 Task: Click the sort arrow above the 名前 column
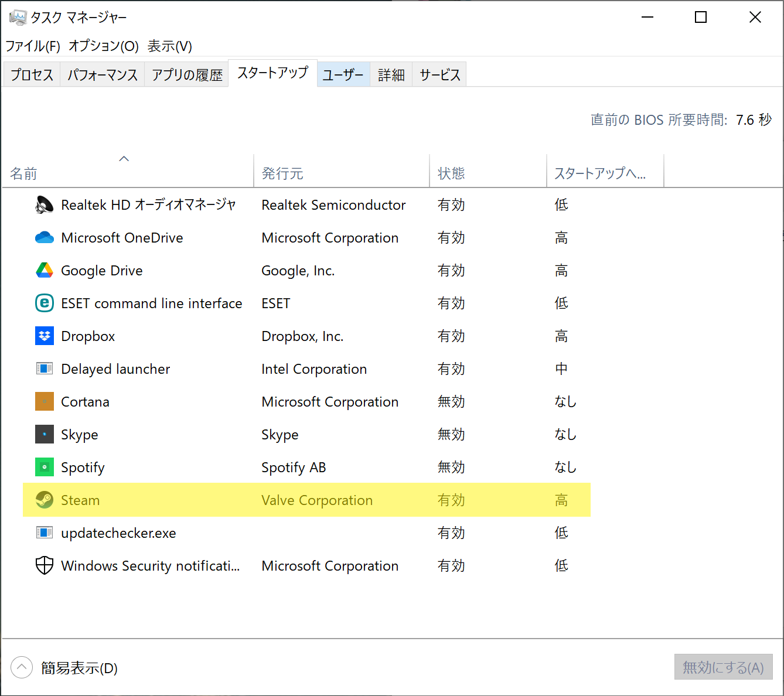click(x=124, y=159)
